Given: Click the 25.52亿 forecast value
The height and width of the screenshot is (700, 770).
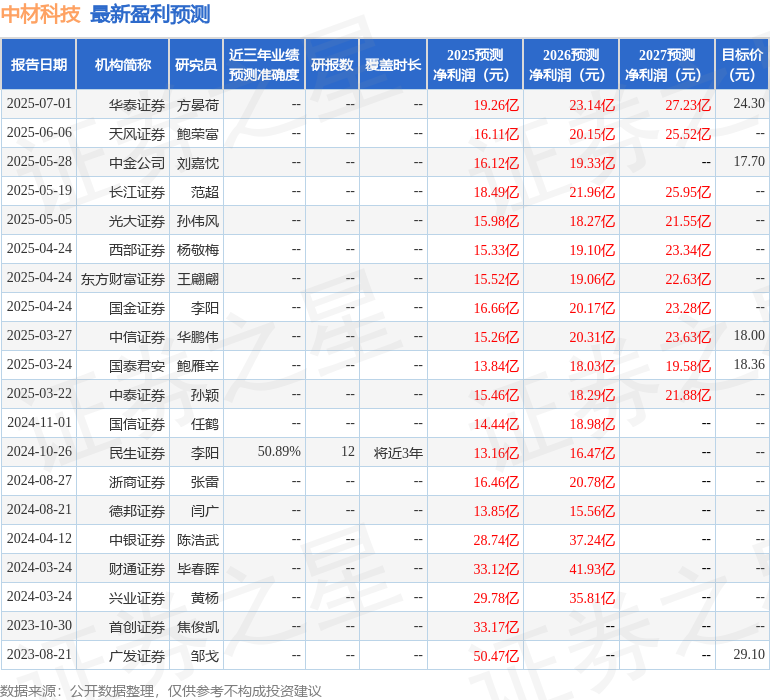Looking at the screenshot, I should [x=688, y=134].
